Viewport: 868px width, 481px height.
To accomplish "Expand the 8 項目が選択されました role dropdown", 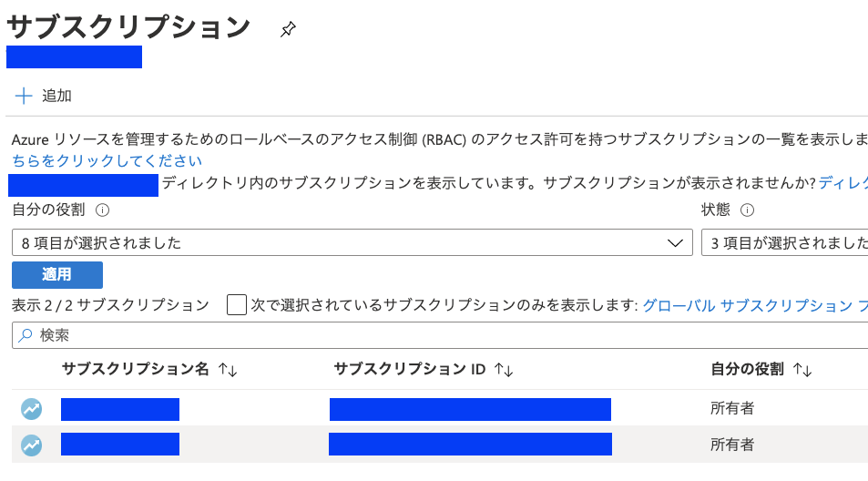I will [352, 242].
